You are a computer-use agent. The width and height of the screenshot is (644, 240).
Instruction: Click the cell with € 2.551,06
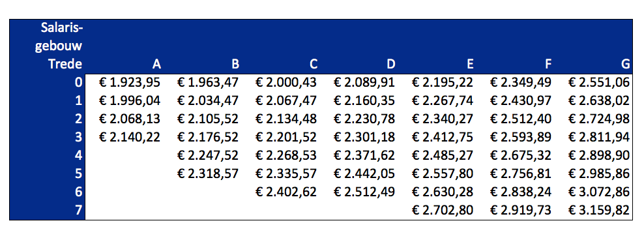click(599, 83)
